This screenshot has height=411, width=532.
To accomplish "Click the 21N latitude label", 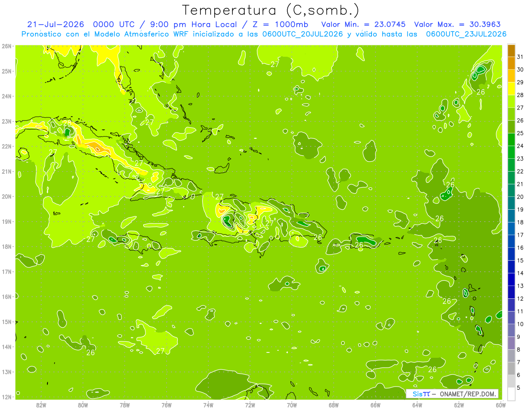I will coord(7,171).
